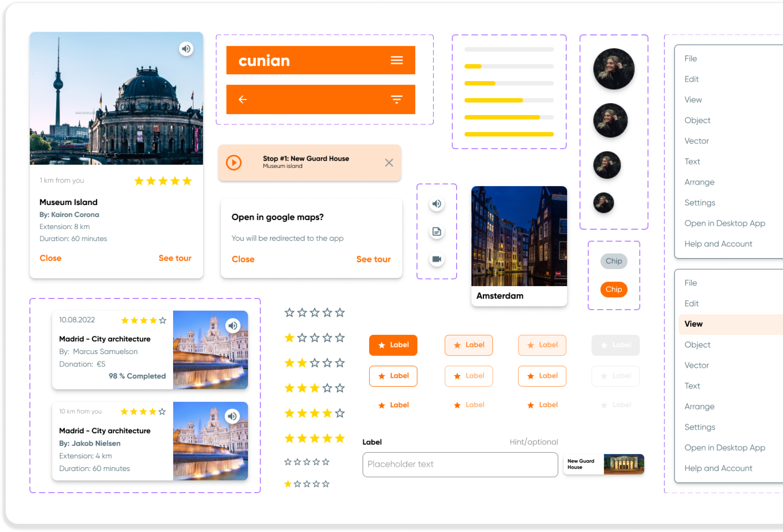This screenshot has height=532, width=783.
Task: Dismiss the New Guard House stop banner
Action: point(389,163)
